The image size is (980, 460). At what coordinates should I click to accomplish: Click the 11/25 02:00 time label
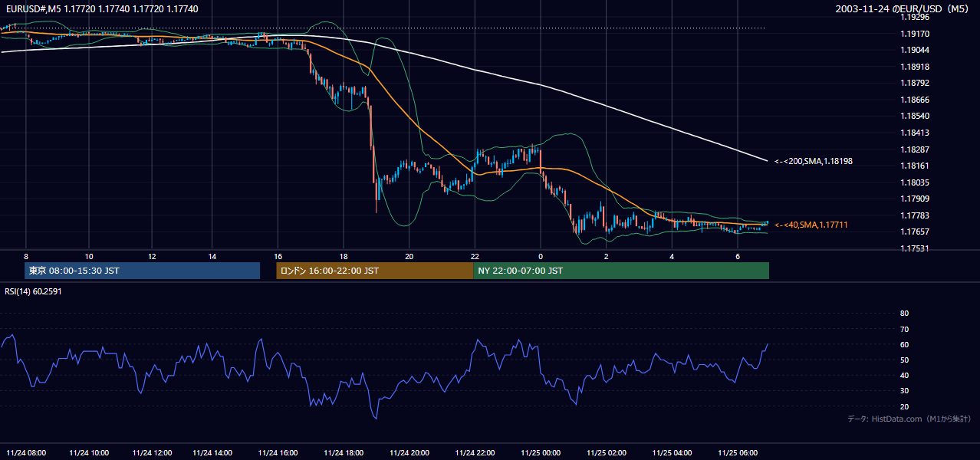coord(607,453)
